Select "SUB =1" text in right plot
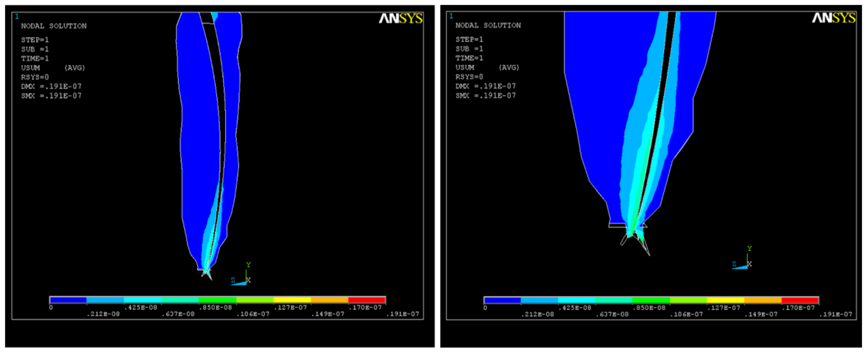Viewport: 868px width, 353px height. click(x=470, y=49)
